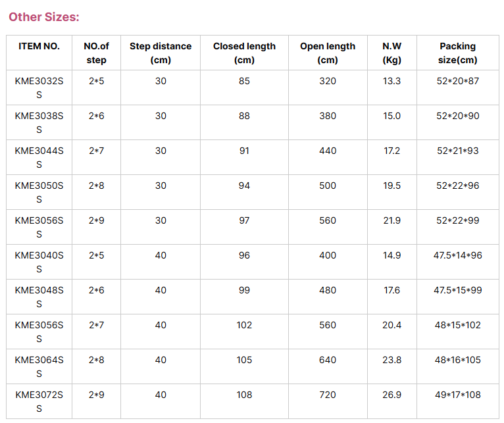Viewport: 504px width, 423px height.
Task: Click the 'Packing size(cm)' column header
Action: pyautogui.click(x=457, y=53)
